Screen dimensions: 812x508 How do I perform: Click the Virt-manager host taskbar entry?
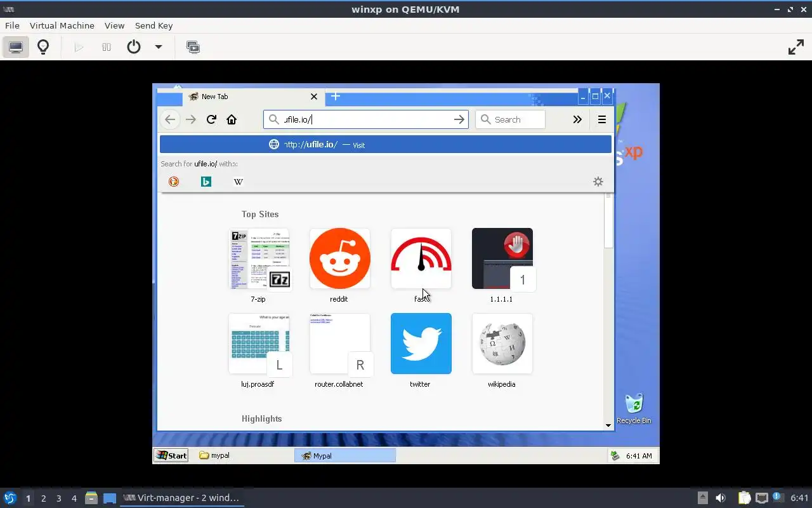182,498
